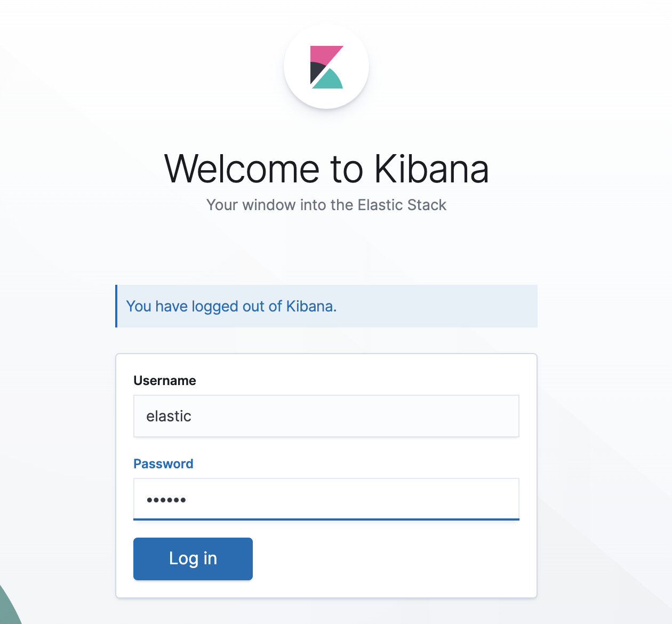Screen dimensions: 672x624
Task: Click the teal lower section of Kibana logo
Action: click(330, 81)
